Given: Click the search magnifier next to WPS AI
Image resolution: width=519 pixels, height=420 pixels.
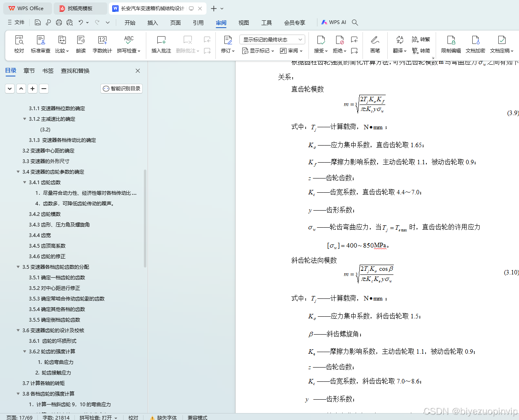Looking at the screenshot, I should pyautogui.click(x=355, y=22).
